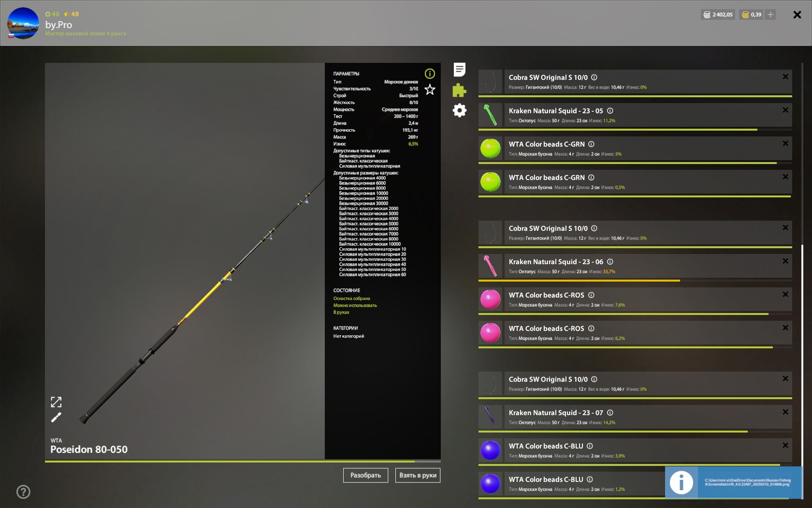The image size is (812, 508).
Task: Click the gold coins balance 0,39
Action: point(752,15)
